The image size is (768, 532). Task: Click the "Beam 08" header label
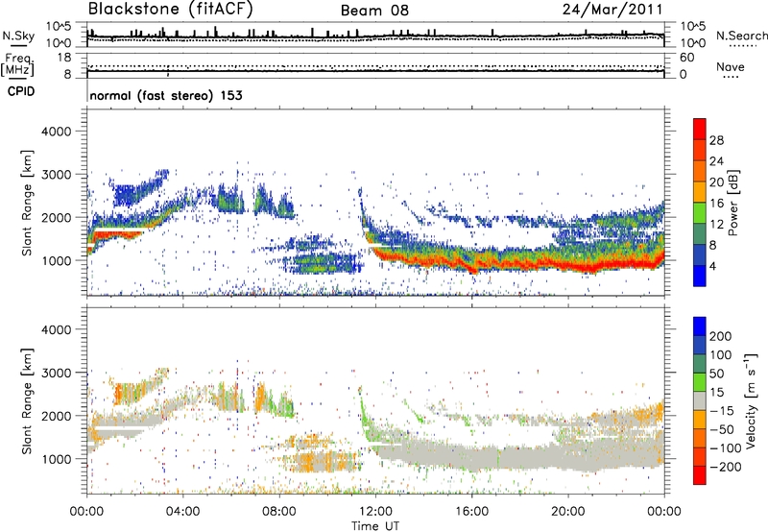pos(374,11)
